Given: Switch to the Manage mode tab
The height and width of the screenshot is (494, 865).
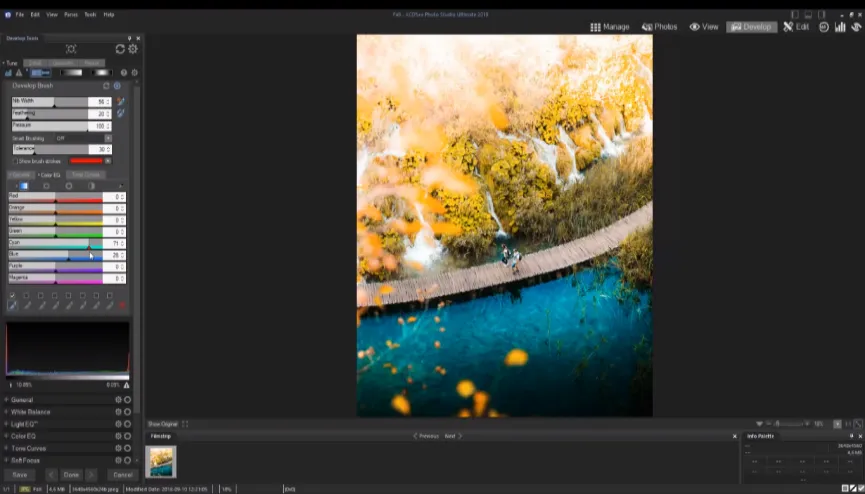Looking at the screenshot, I should pyautogui.click(x=610, y=27).
